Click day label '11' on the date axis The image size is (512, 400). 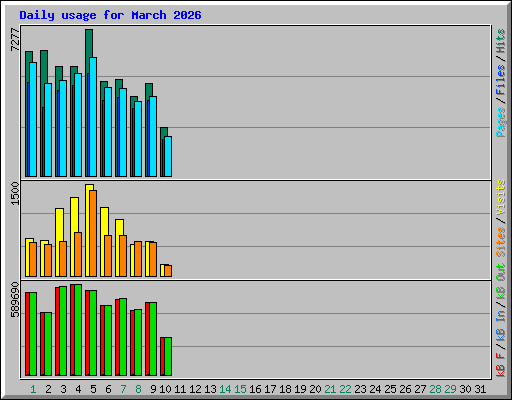coord(180,389)
